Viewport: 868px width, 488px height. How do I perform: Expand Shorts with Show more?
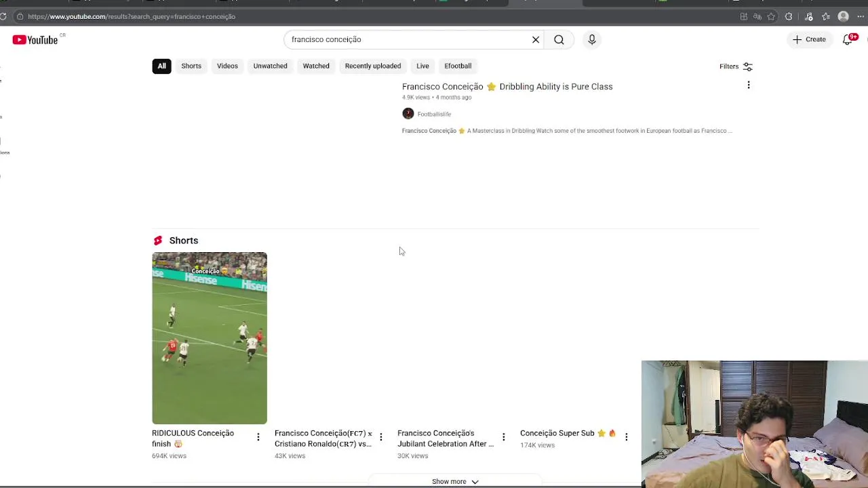[455, 481]
